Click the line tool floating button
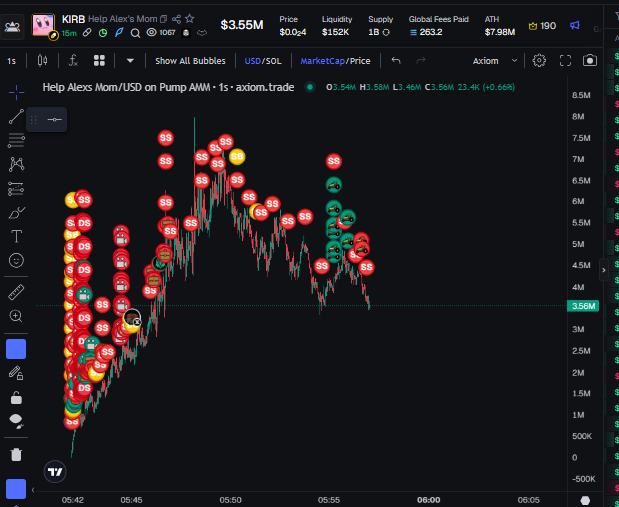The width and height of the screenshot is (619, 507). pos(54,119)
